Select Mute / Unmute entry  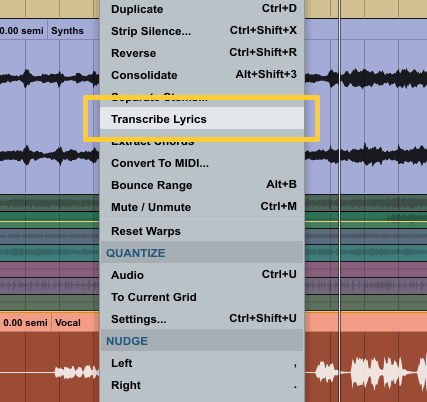pyautogui.click(x=202, y=207)
